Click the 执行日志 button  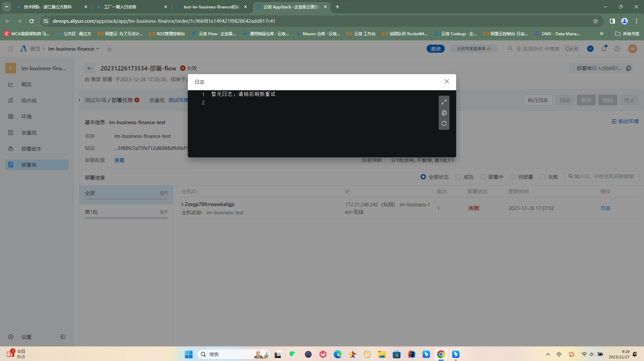click(x=538, y=100)
